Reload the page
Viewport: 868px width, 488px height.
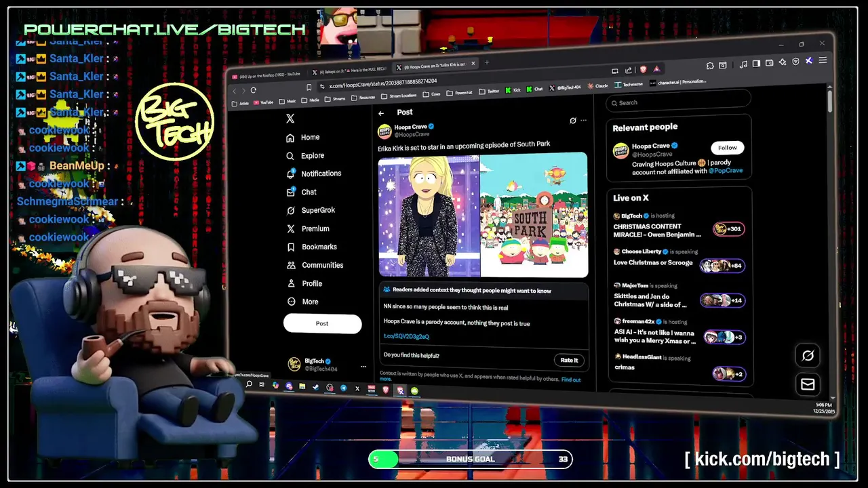[254, 90]
